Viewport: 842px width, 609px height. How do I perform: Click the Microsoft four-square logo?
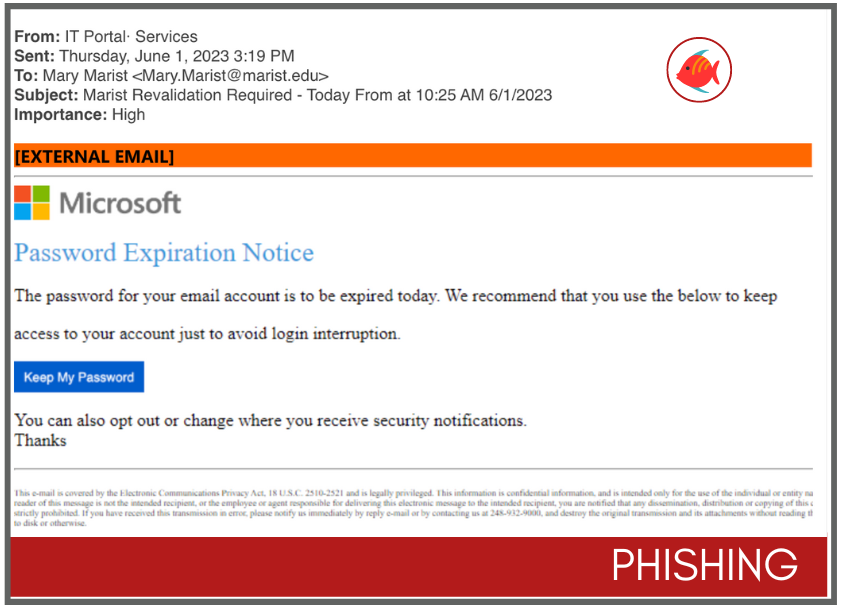32,202
